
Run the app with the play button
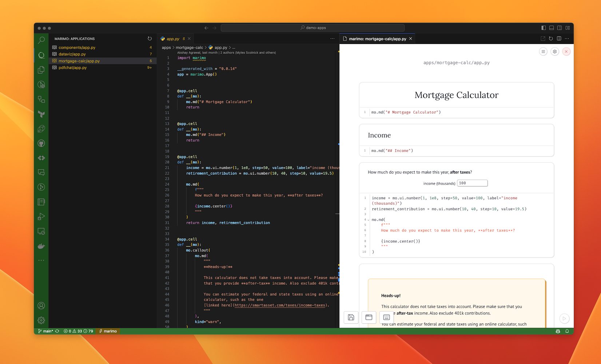pyautogui.click(x=565, y=319)
